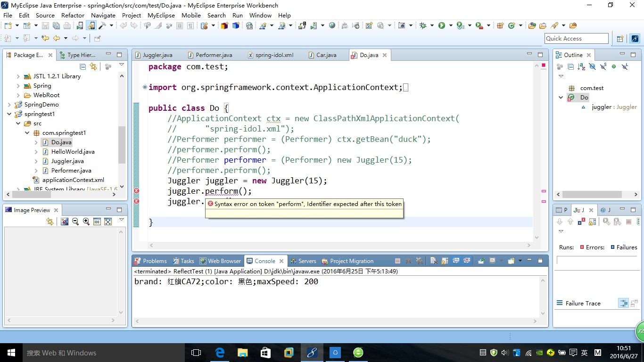
Task: Select HelloWorld.java in Package Explorer
Action: tap(73, 151)
